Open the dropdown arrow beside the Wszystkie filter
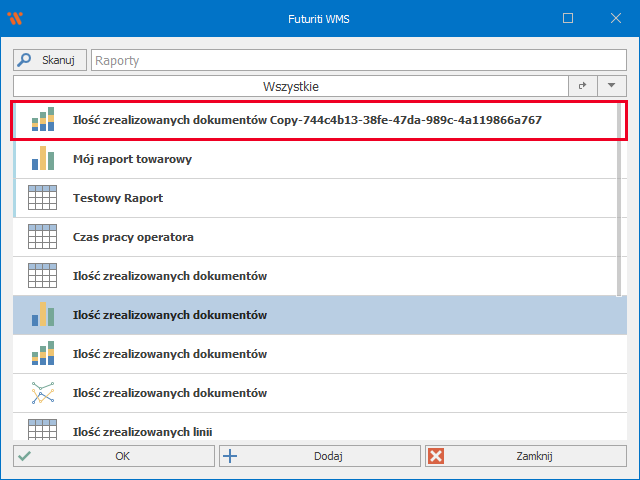Image resolution: width=640 pixels, height=480 pixels. click(x=611, y=87)
